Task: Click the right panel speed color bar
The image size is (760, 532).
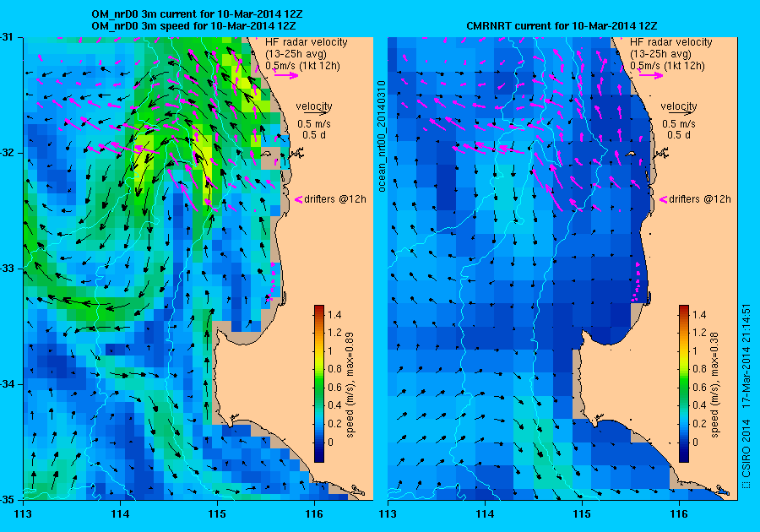Action: click(684, 383)
